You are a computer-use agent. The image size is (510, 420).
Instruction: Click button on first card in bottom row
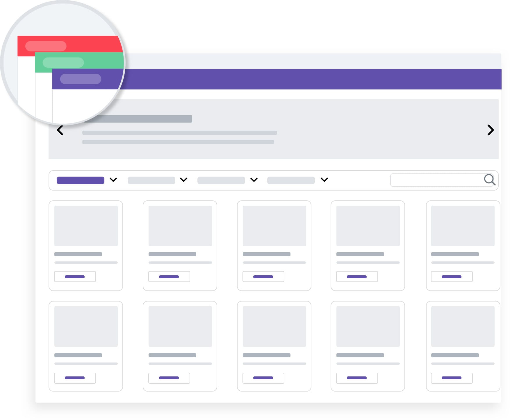tap(75, 378)
